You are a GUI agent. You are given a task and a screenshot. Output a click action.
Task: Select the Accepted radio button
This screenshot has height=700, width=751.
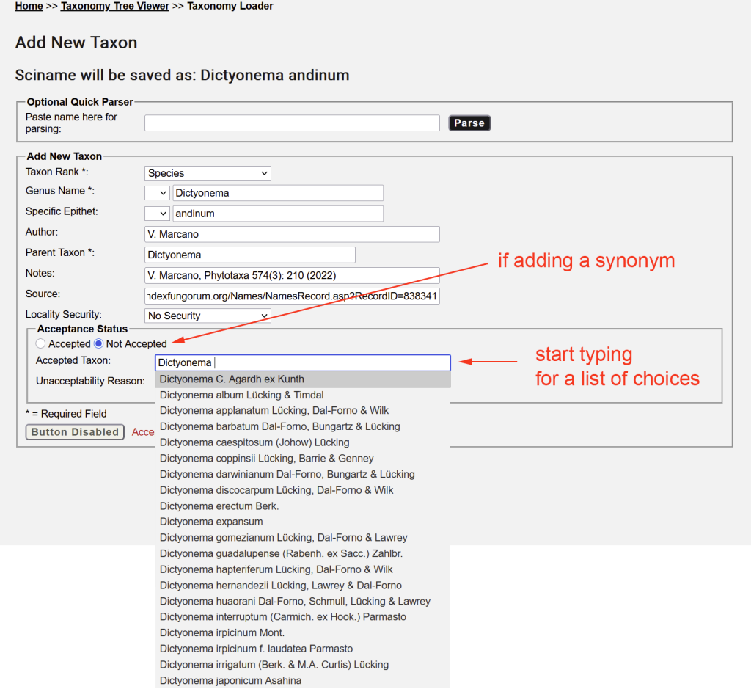click(x=40, y=344)
